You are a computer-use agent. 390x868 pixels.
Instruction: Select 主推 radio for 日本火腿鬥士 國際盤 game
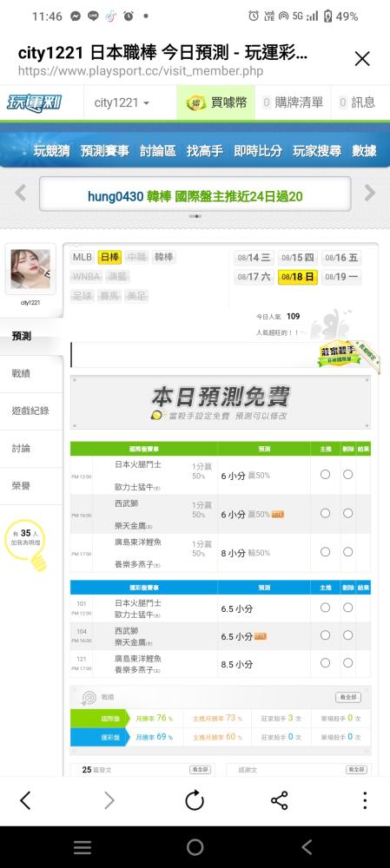point(325,475)
